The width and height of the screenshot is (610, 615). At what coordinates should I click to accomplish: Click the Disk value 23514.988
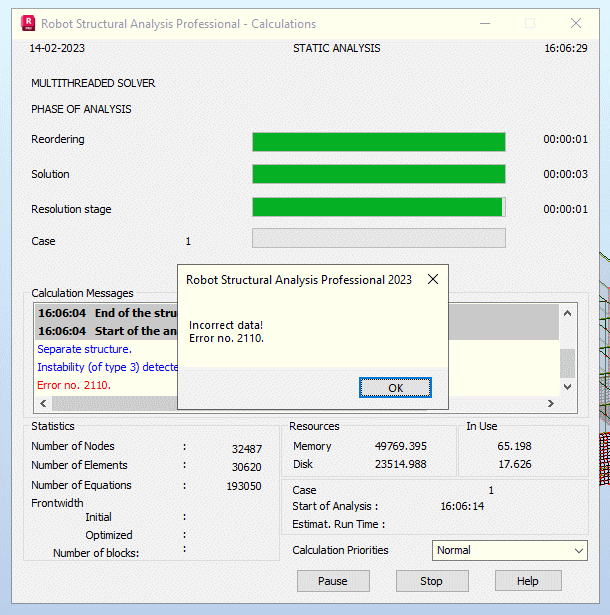pos(401,464)
